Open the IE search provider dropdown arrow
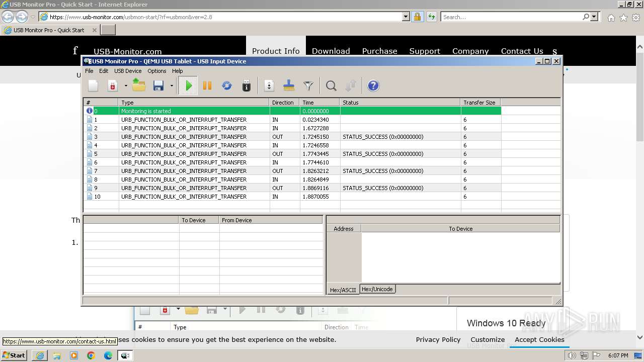This screenshot has height=362, width=644. coord(594,17)
